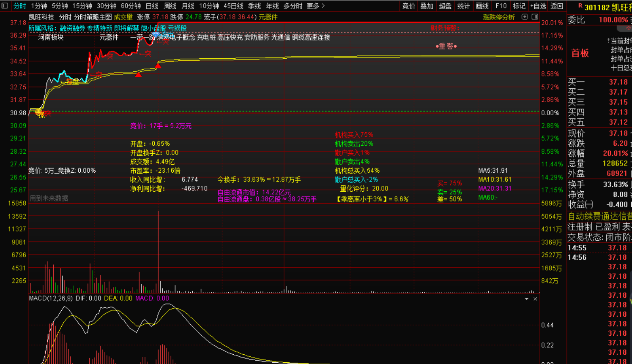Click the 统计 statistics button
The width and height of the screenshot is (632, 364).
click(463, 6)
